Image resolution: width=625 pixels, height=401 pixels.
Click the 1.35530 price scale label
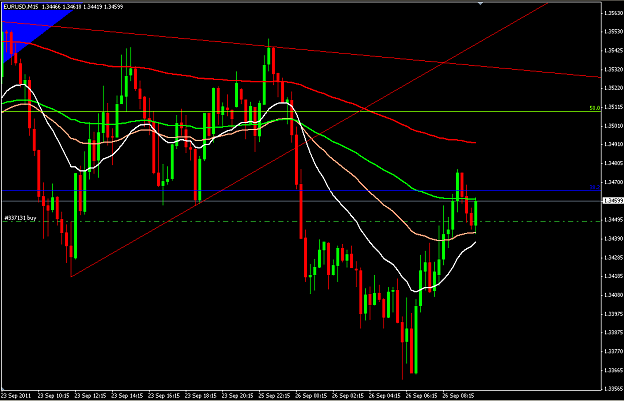pyautogui.click(x=613, y=32)
